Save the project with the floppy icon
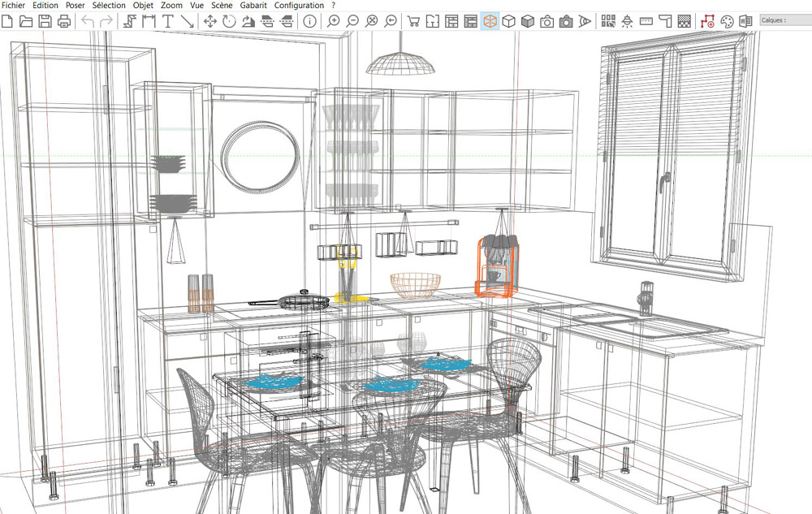Viewport: 812px width, 514px height. [x=45, y=21]
